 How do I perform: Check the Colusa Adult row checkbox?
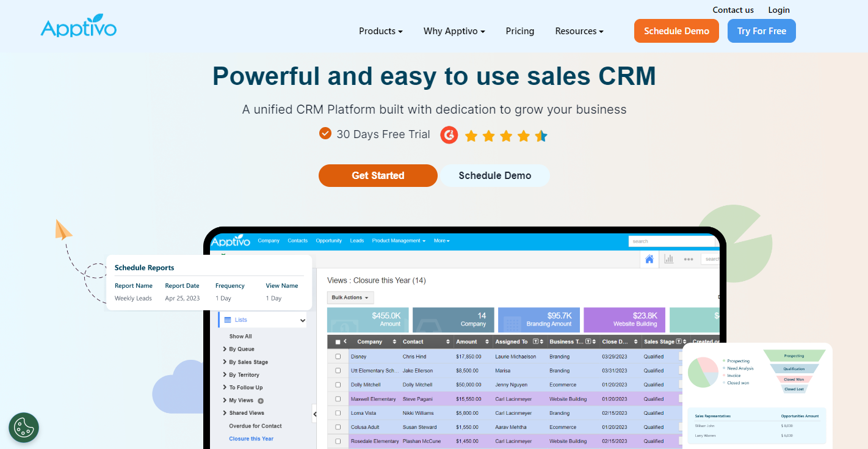point(338,427)
